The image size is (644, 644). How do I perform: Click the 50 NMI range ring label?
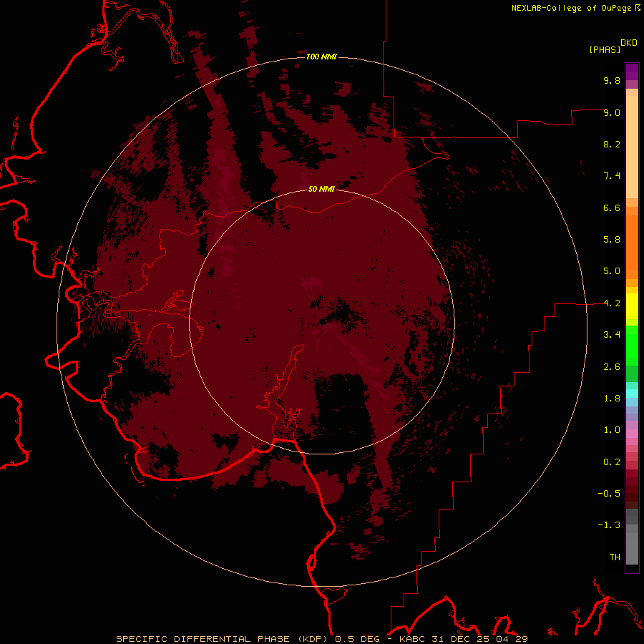[321, 189]
